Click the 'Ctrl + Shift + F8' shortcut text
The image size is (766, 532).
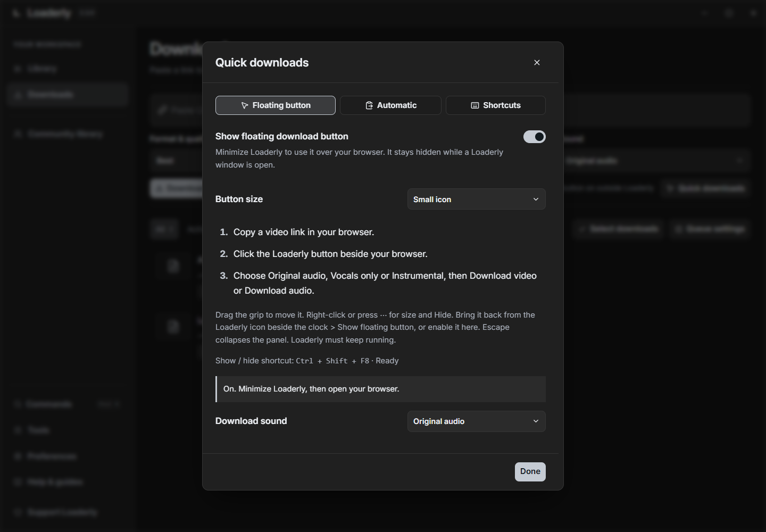332,361
